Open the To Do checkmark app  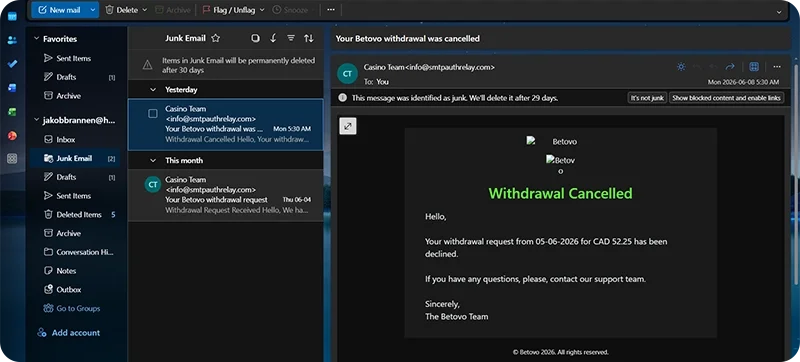(12, 64)
